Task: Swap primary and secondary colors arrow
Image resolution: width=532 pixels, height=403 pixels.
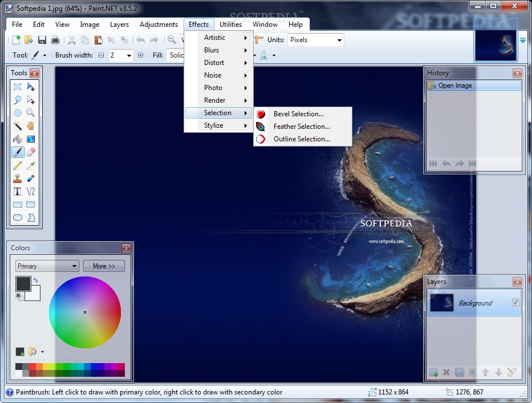Action: [35, 280]
